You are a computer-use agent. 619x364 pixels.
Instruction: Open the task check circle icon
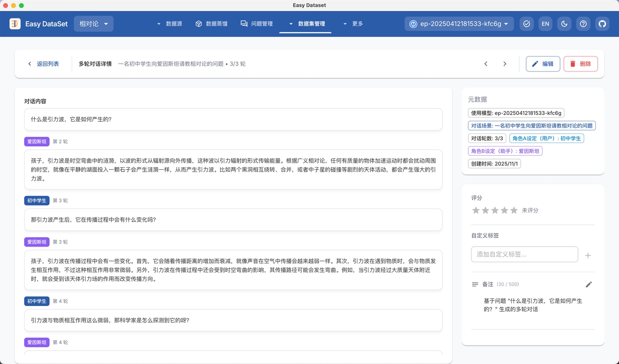[x=527, y=24]
